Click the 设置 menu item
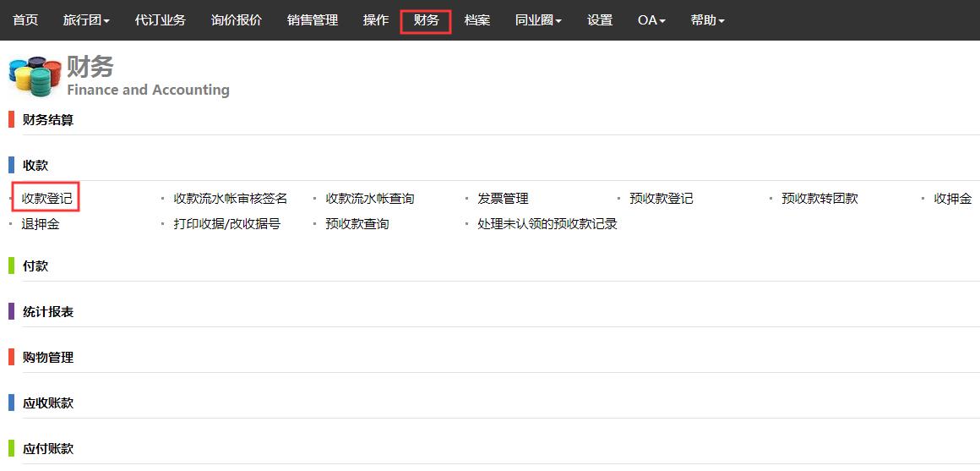The height and width of the screenshot is (471, 980). click(x=599, y=20)
